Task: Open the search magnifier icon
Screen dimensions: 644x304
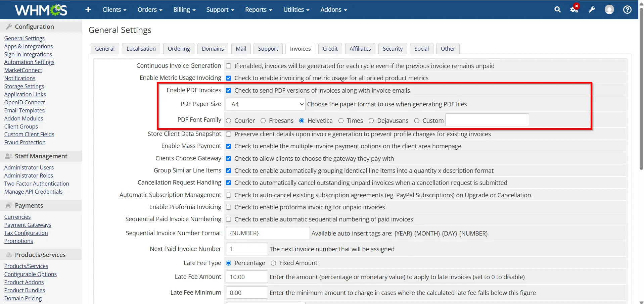Action: 557,10
